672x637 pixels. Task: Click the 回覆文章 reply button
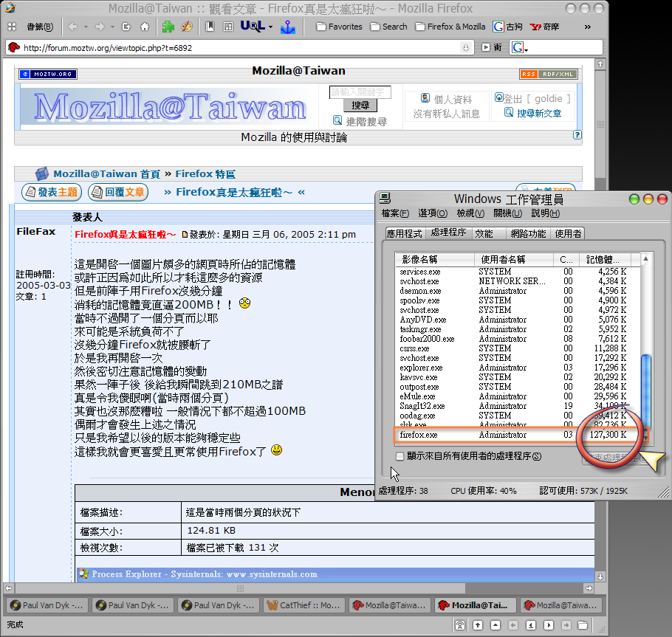118,192
